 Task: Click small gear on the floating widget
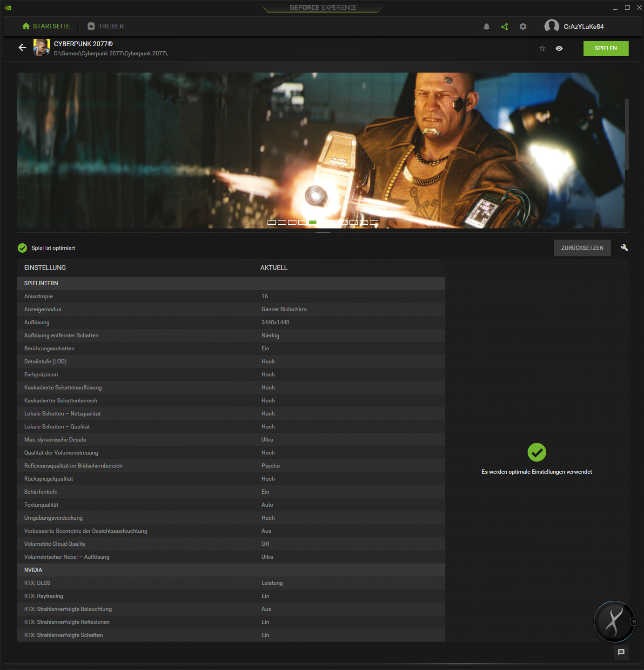634,622
